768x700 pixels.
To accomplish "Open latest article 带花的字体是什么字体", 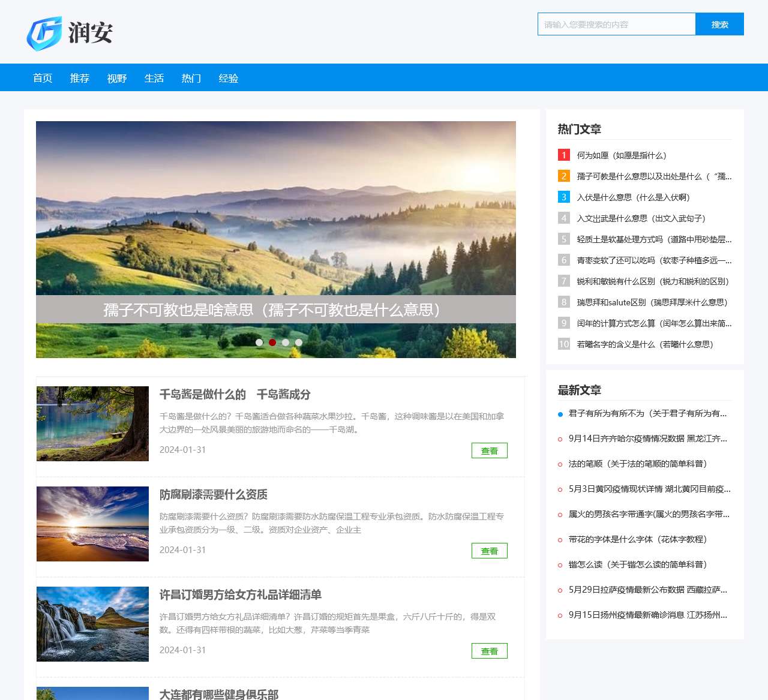I will coord(638,539).
